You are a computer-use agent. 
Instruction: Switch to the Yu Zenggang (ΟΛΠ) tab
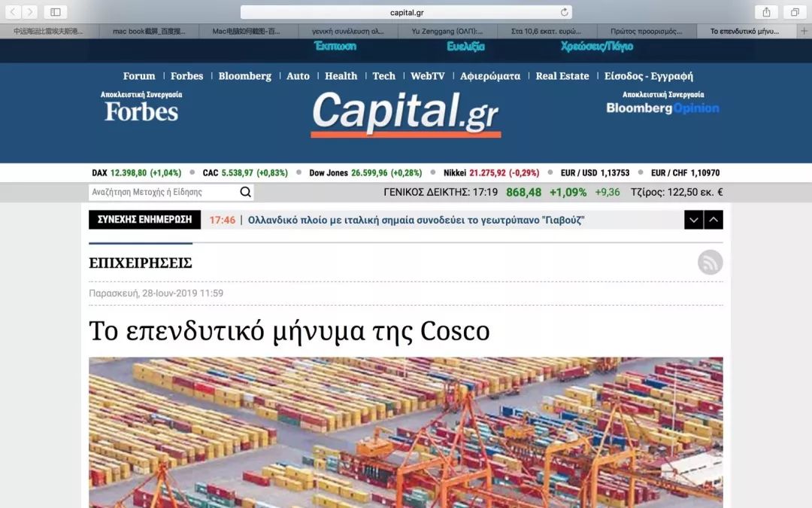click(447, 31)
